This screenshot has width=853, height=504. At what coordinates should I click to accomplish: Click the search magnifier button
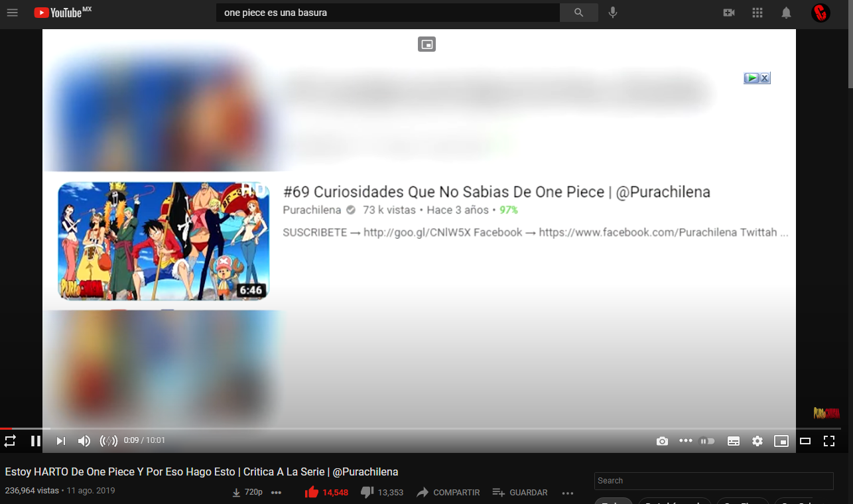tap(578, 13)
